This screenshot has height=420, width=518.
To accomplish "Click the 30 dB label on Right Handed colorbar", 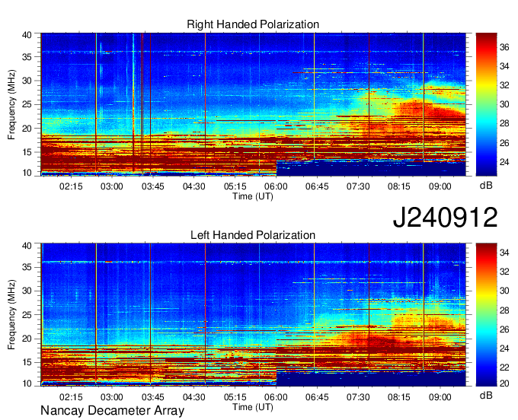I will [x=504, y=104].
